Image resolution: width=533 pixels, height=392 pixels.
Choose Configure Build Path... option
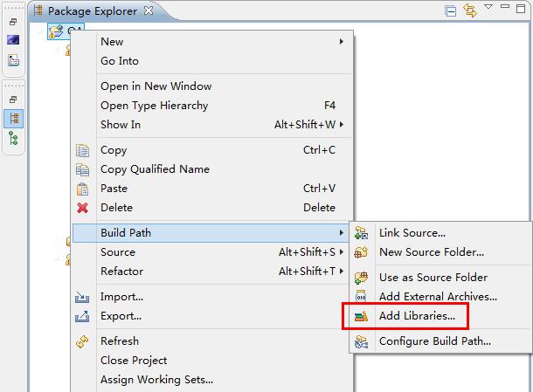pyautogui.click(x=434, y=341)
